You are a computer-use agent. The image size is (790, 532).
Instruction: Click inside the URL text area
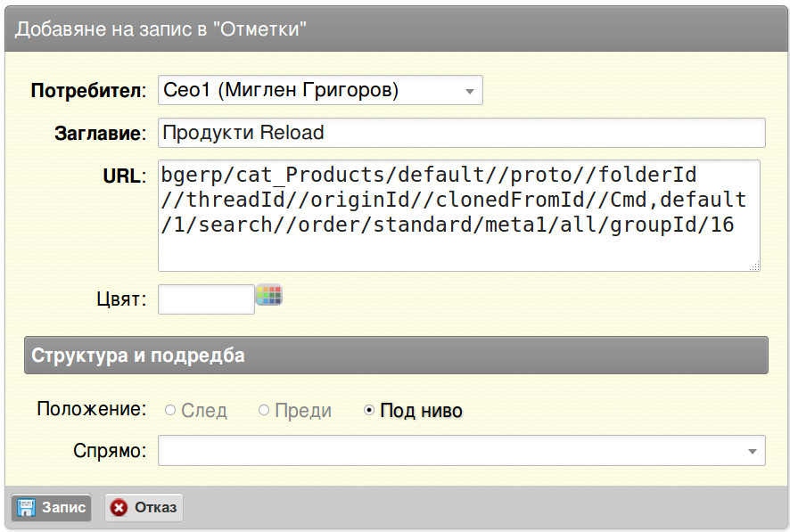(x=459, y=216)
